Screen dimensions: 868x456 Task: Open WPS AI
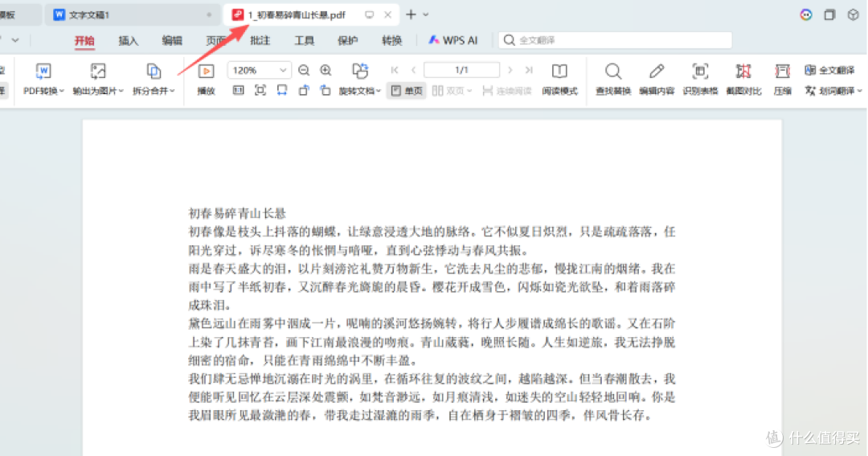[452, 40]
